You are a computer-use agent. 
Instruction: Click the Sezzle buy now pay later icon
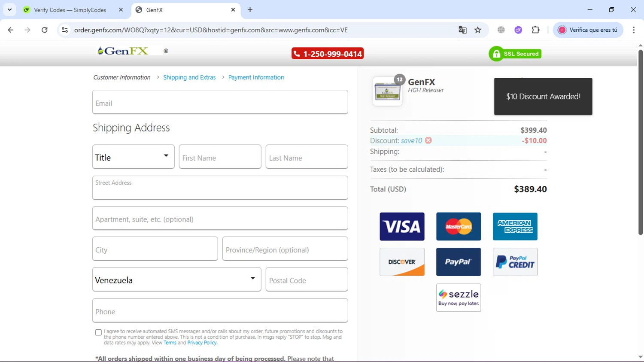(x=459, y=298)
